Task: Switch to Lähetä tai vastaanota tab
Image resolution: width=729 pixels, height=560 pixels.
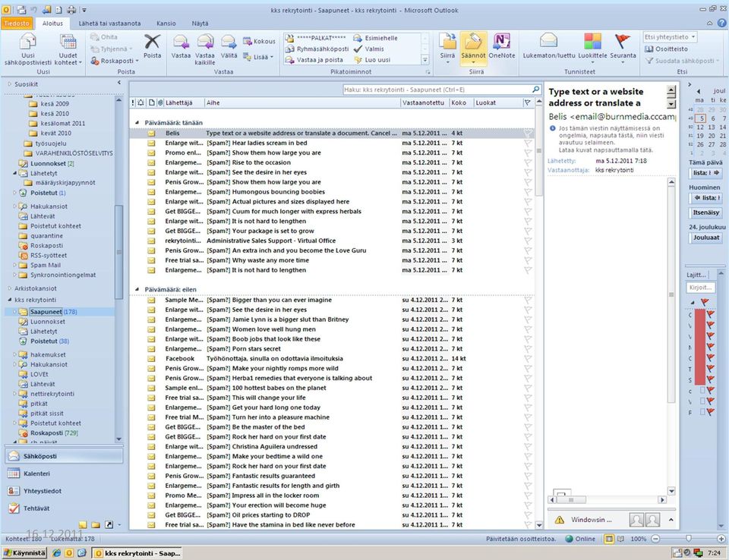Action: pos(109,24)
